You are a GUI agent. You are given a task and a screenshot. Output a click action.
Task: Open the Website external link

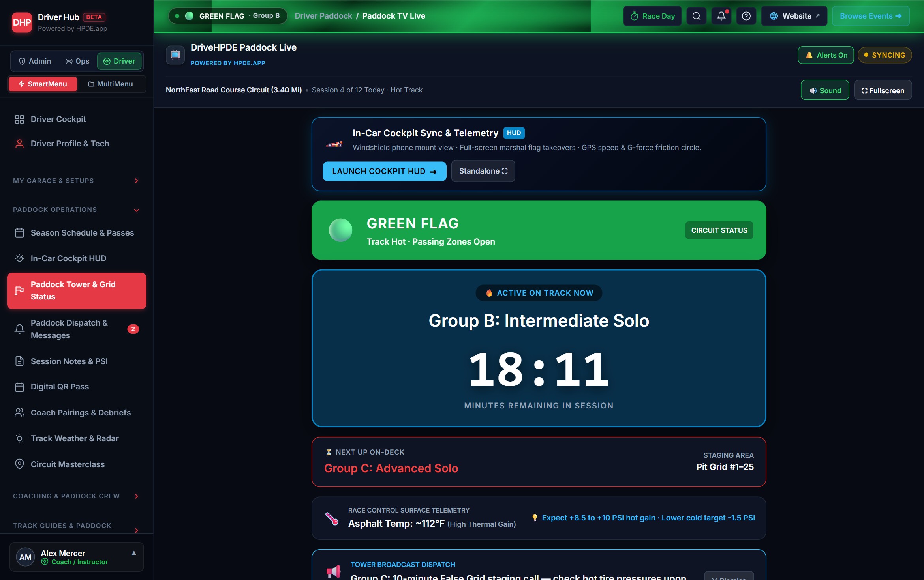click(x=794, y=16)
